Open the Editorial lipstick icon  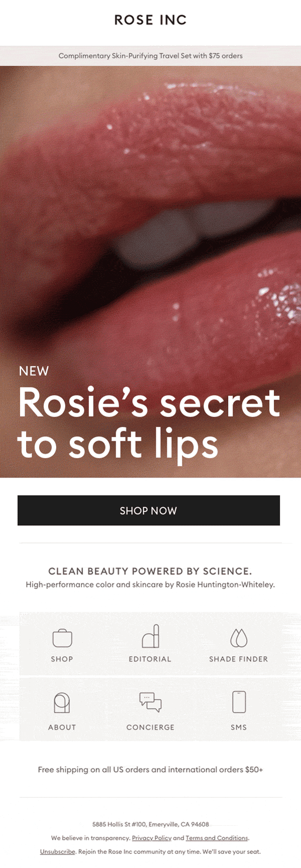tap(150, 636)
